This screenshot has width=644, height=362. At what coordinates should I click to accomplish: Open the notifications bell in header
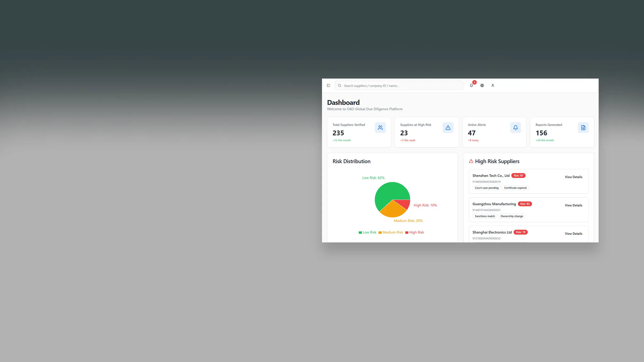click(x=471, y=86)
